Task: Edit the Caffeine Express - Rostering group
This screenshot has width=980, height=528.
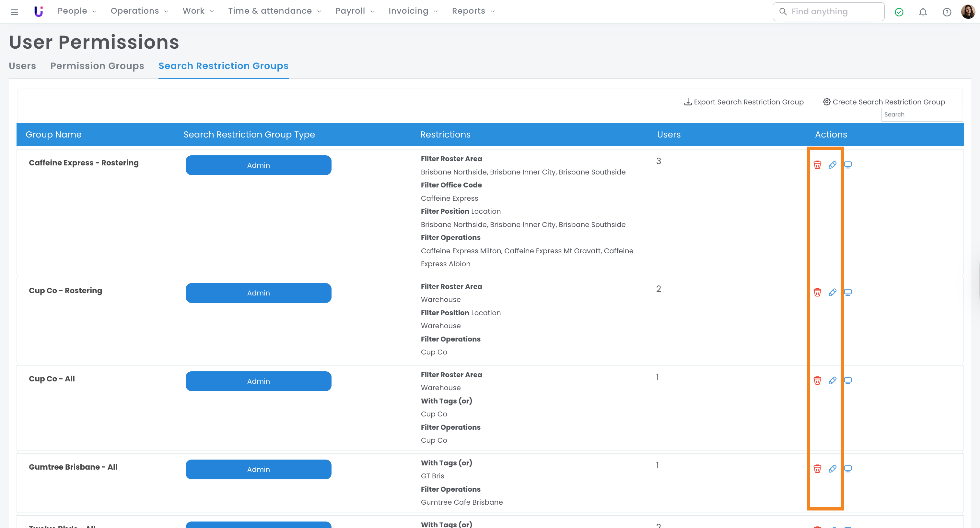Action: [x=833, y=165]
